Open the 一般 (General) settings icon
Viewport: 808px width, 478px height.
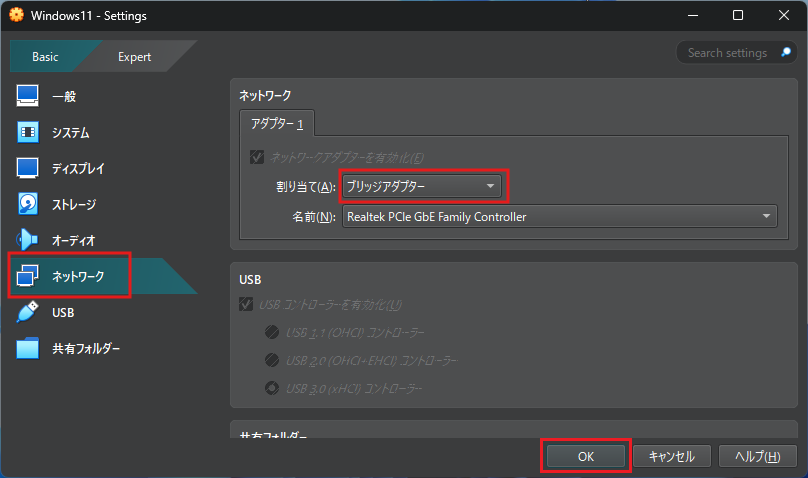tap(27, 96)
